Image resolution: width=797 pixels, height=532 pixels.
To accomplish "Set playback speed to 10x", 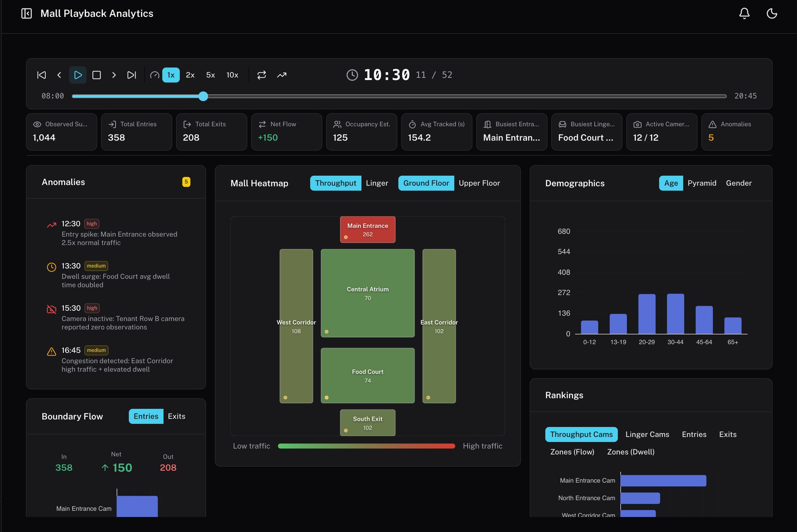I will click(x=232, y=75).
